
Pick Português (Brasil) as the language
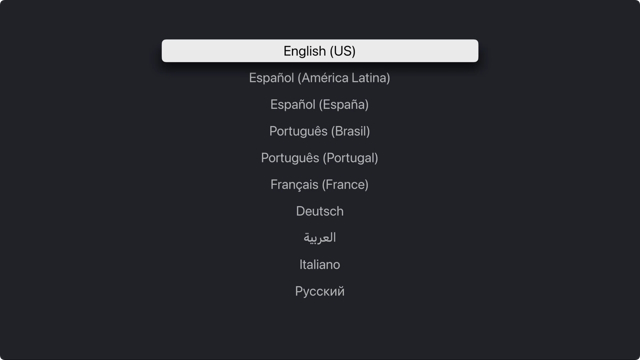320,131
